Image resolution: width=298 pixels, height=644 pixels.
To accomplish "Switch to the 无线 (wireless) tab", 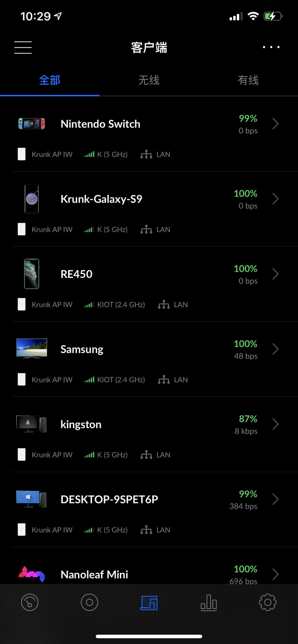I will point(149,80).
